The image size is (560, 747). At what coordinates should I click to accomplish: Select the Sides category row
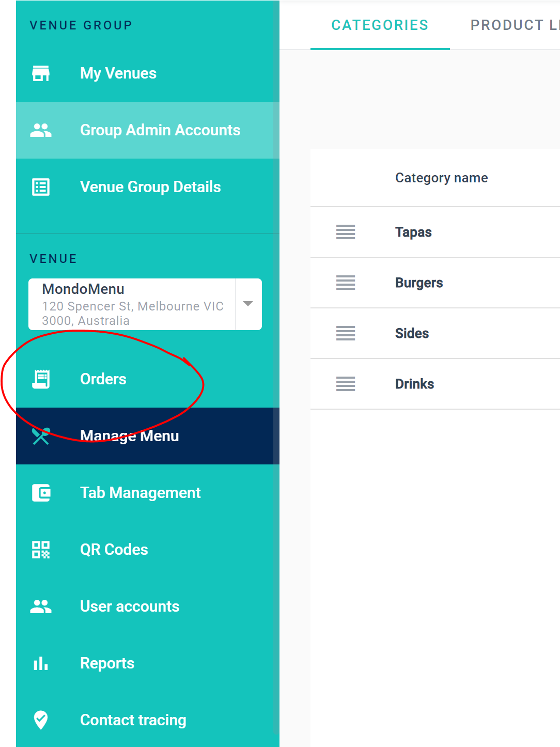tap(412, 333)
